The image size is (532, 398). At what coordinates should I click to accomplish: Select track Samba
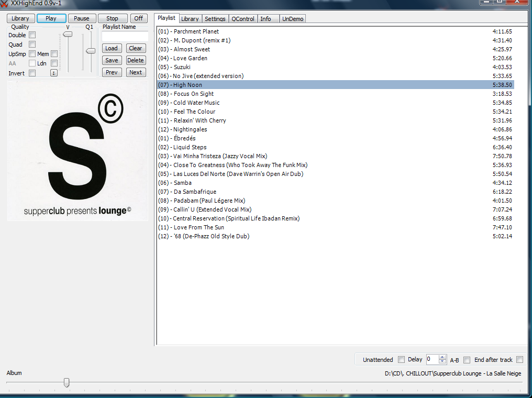coord(336,183)
